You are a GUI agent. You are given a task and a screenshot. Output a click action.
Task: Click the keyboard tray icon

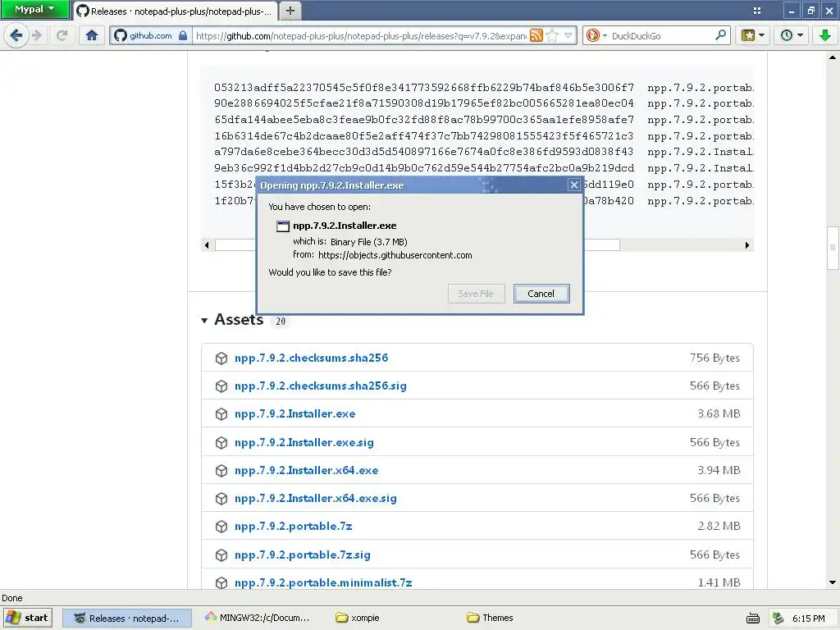click(753, 619)
